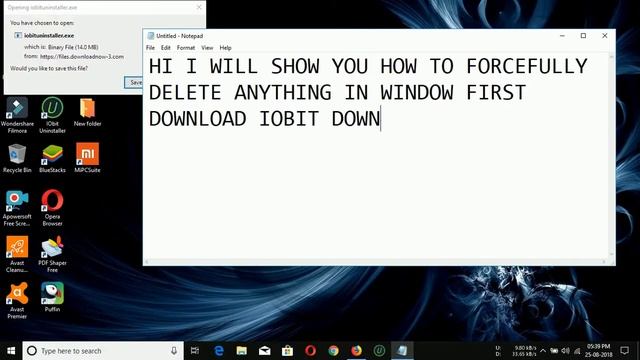This screenshot has width=640, height=360.
Task: Click the Windows Start button
Action: [x=11, y=351]
